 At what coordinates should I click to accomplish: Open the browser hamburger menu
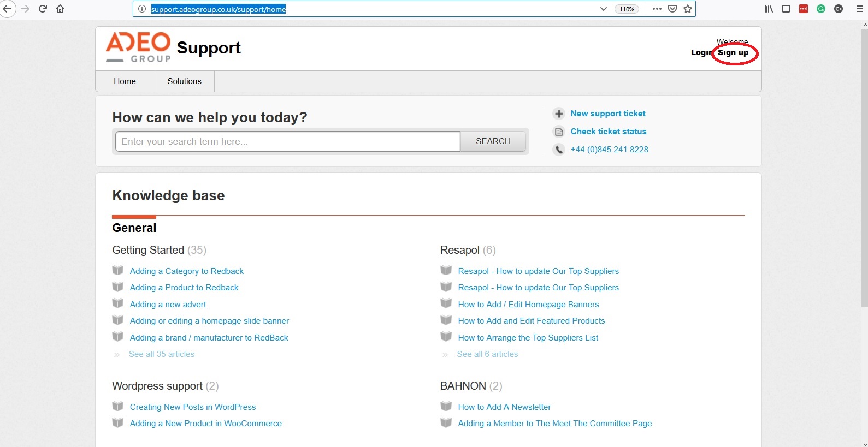click(859, 9)
